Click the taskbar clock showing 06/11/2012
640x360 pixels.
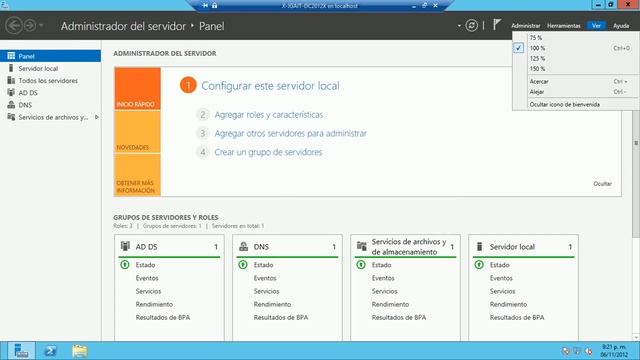[x=614, y=351]
